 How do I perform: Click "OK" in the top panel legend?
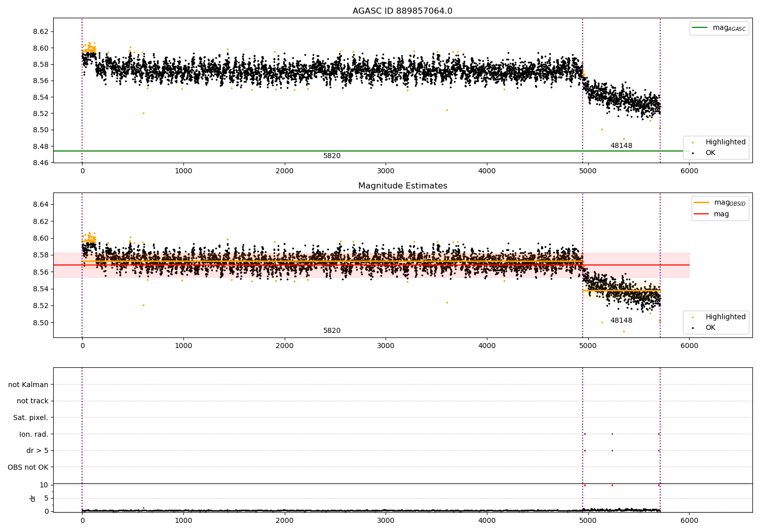(x=710, y=153)
